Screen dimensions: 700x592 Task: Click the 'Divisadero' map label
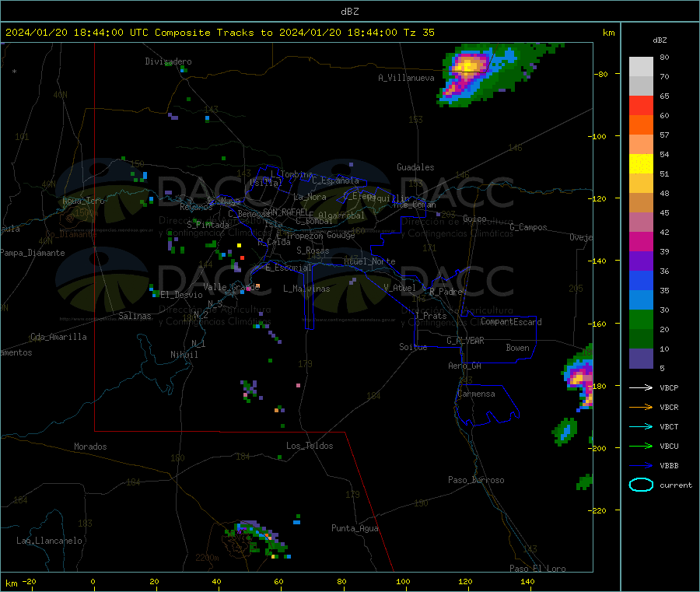pos(168,61)
